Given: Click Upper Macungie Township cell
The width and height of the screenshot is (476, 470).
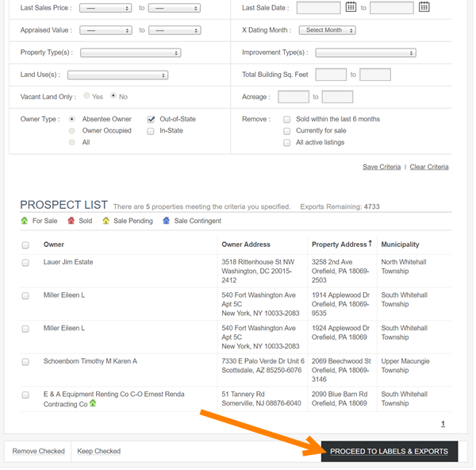Looking at the screenshot, I should pyautogui.click(x=405, y=366).
